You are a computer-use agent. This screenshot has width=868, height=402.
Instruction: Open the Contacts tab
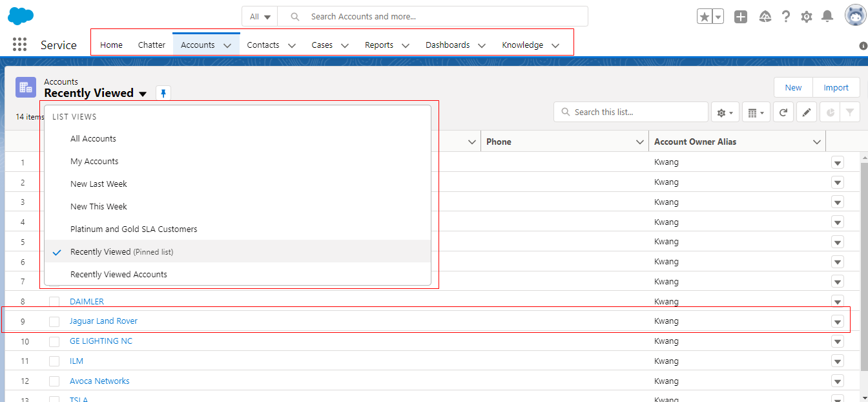[263, 45]
